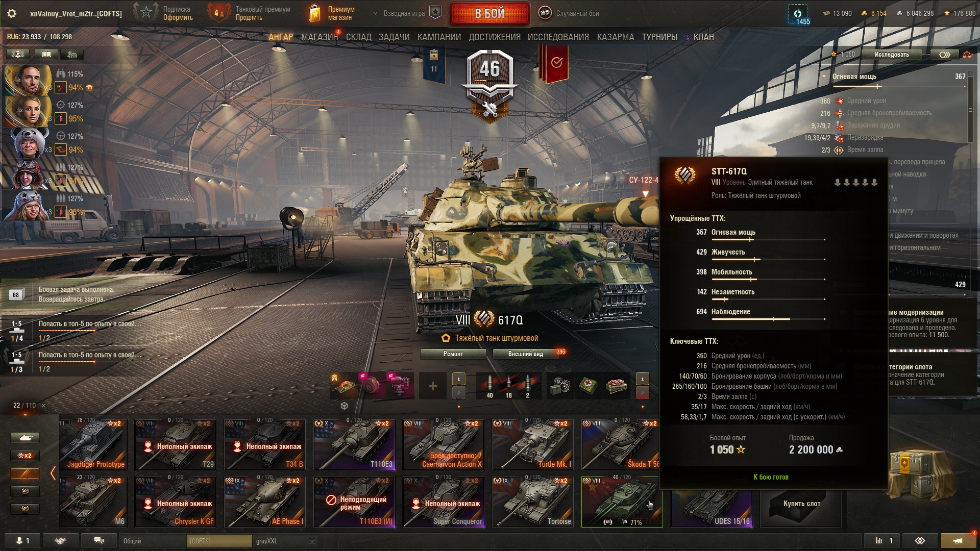Open the large repair kit consumable slot
Screen dimensions: 980x551
pos(561,386)
